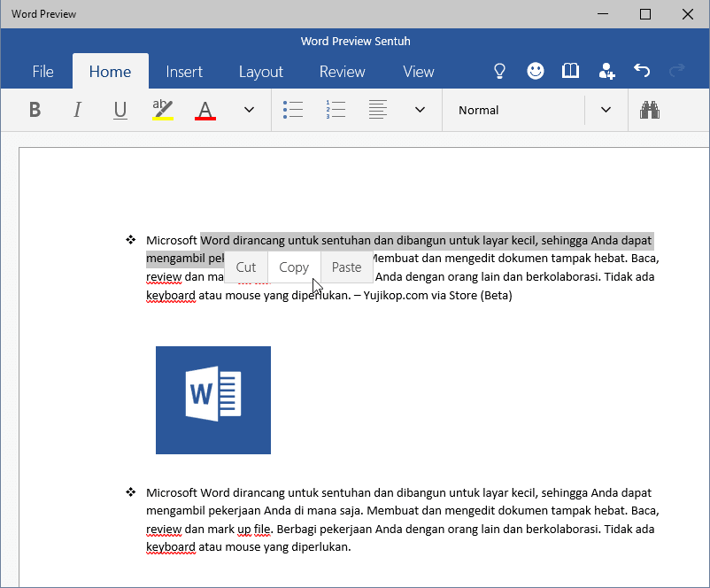Open the styles gallery dropdown
This screenshot has width=710, height=588.
click(606, 110)
